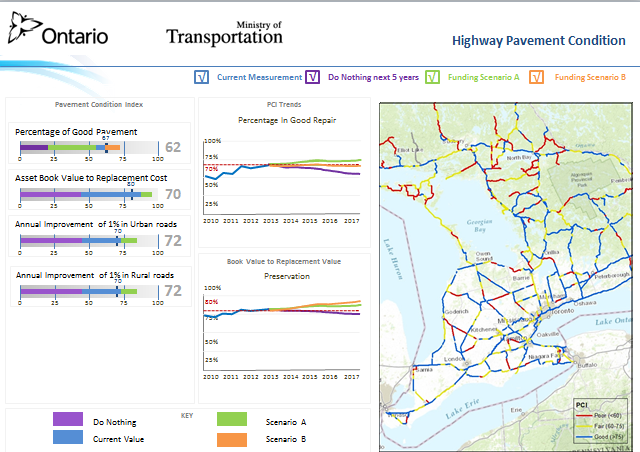The width and height of the screenshot is (640, 452).
Task: Uncheck Do Nothing next 5 years
Action: point(313,77)
